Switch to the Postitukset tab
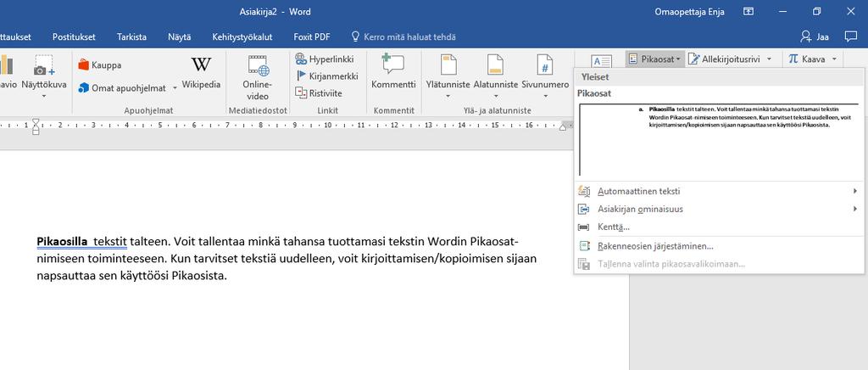 (x=74, y=37)
